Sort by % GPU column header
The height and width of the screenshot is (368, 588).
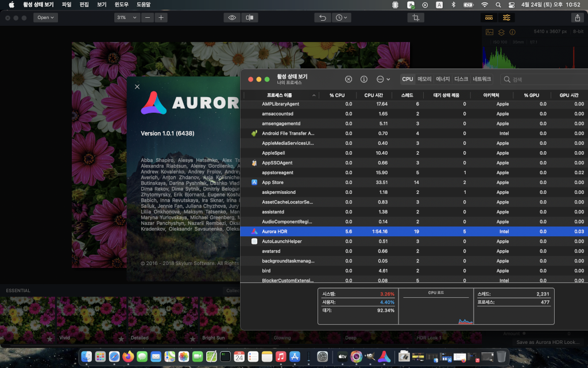(531, 95)
